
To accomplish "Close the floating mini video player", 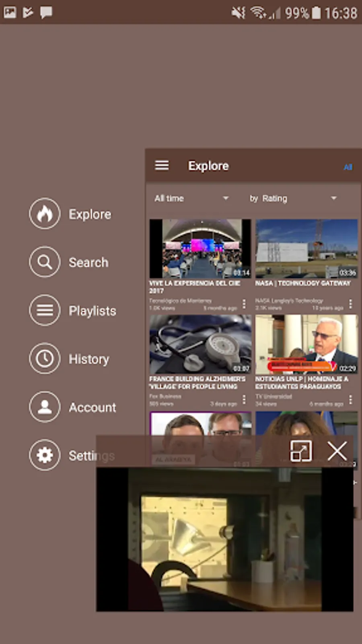I will point(337,451).
